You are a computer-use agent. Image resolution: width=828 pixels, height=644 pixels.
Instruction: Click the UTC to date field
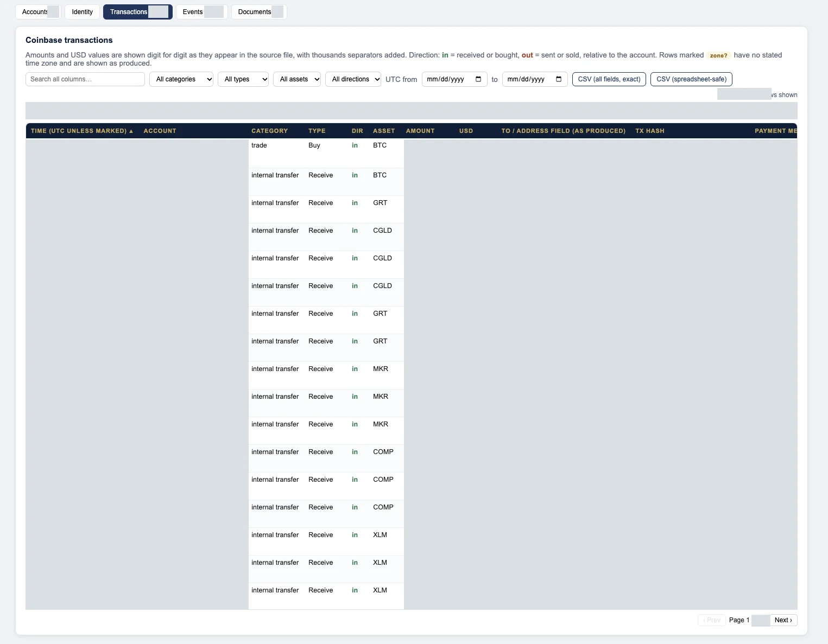[535, 79]
